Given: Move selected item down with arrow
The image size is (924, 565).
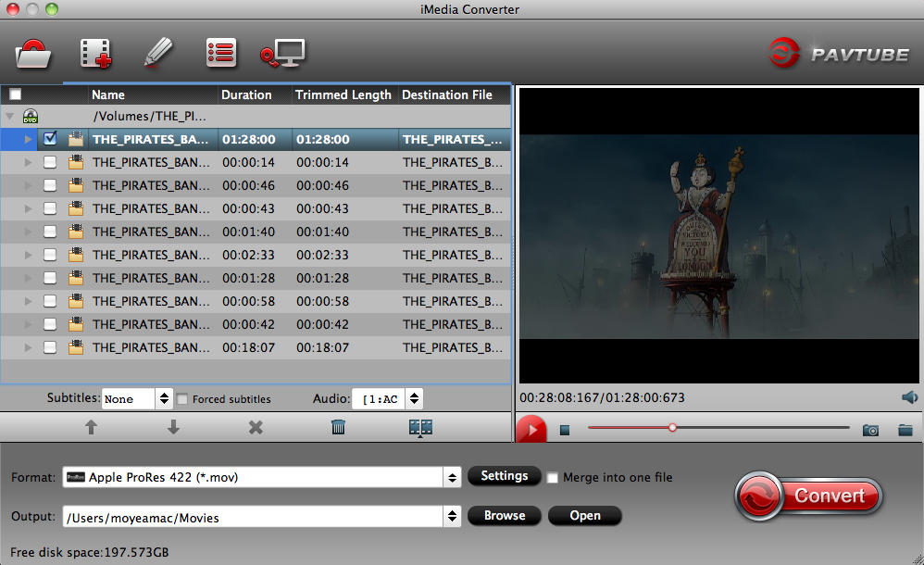Looking at the screenshot, I should (x=173, y=427).
